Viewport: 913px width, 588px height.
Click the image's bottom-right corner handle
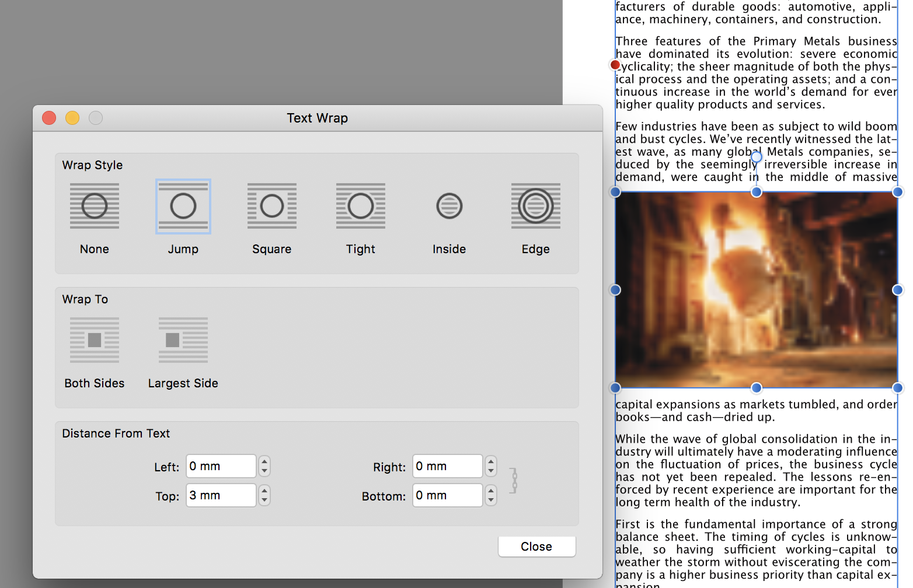898,388
